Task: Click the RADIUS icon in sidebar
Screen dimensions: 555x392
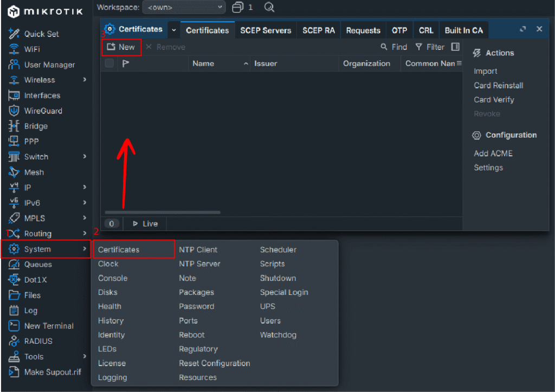Action: 14,341
